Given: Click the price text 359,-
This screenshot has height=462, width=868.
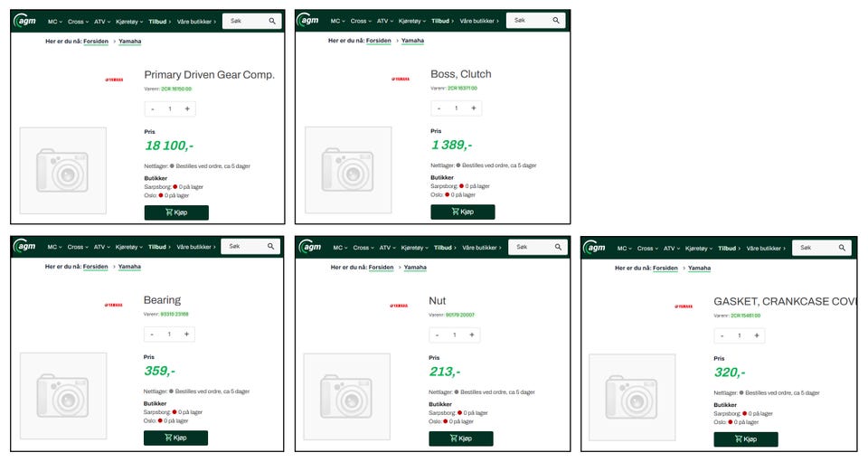Looking at the screenshot, I should [x=159, y=371].
